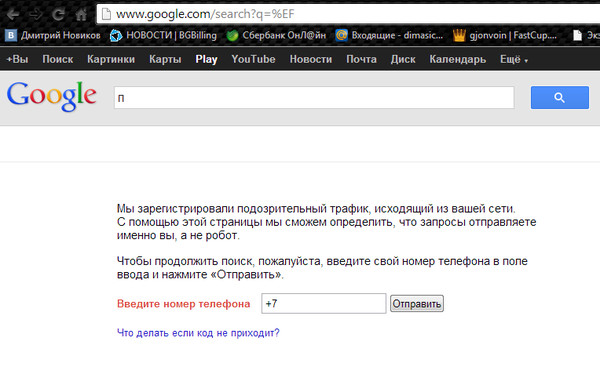The width and height of the screenshot is (600, 374).
Task: Open YouTube in the Google bar
Action: pos(253,59)
